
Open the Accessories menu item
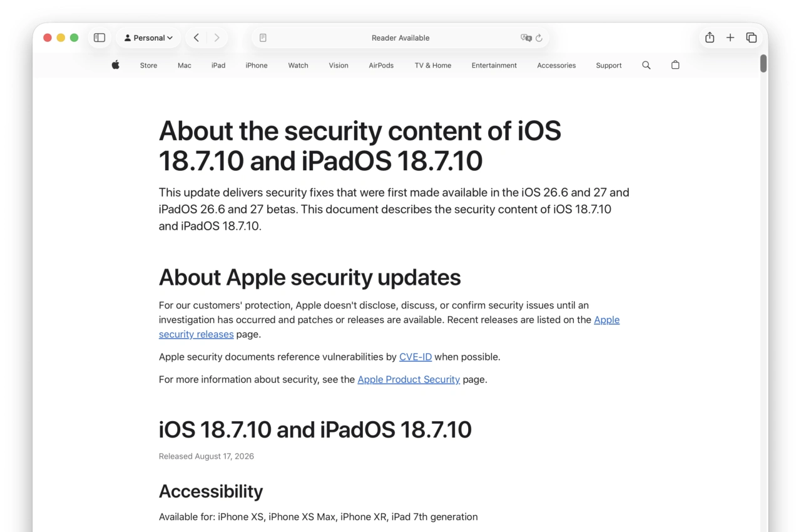coord(556,65)
